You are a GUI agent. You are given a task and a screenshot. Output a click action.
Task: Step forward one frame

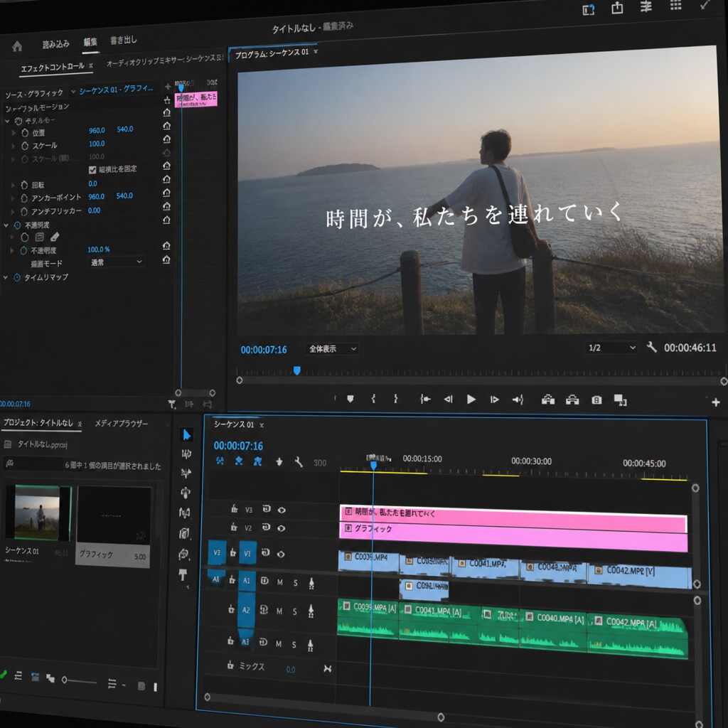[495, 400]
